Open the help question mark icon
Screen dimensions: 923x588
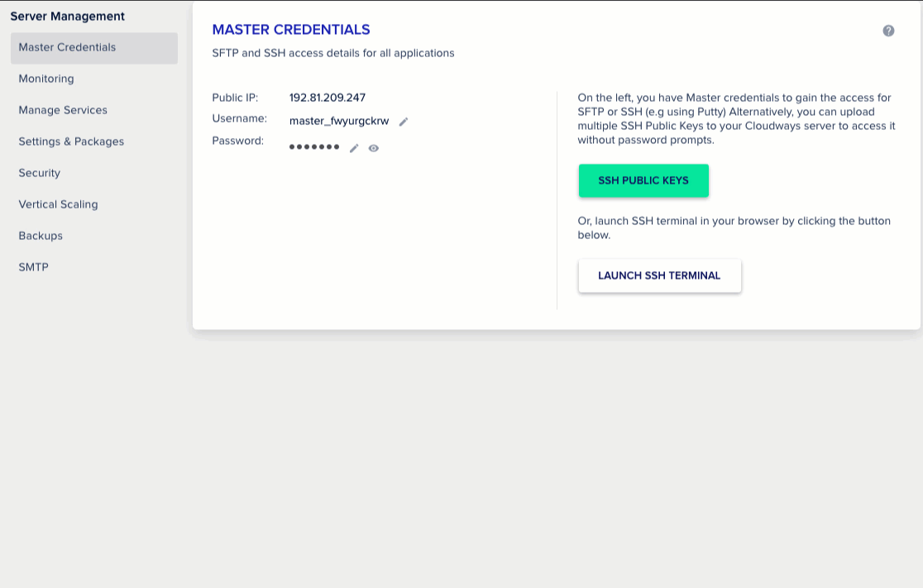(889, 31)
